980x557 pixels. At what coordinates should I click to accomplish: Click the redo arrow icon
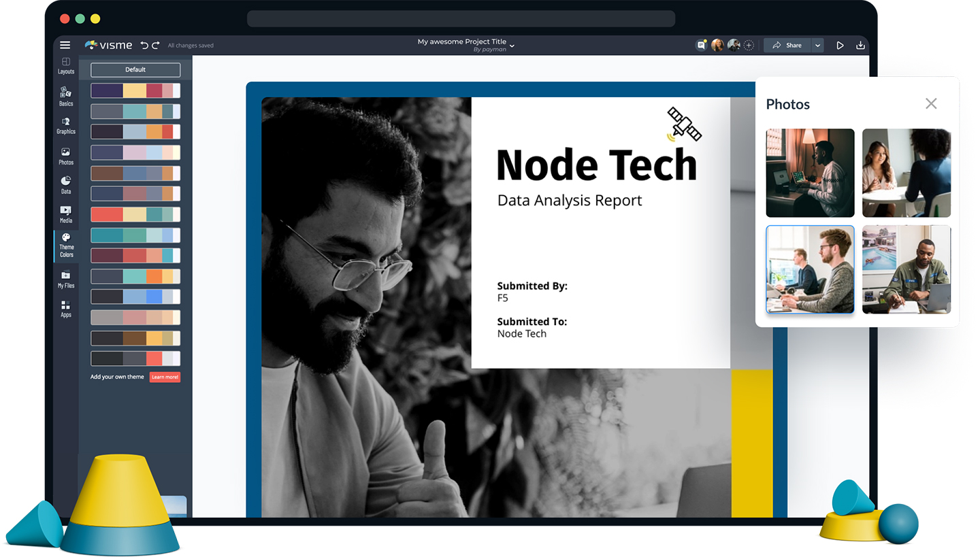coord(156,46)
